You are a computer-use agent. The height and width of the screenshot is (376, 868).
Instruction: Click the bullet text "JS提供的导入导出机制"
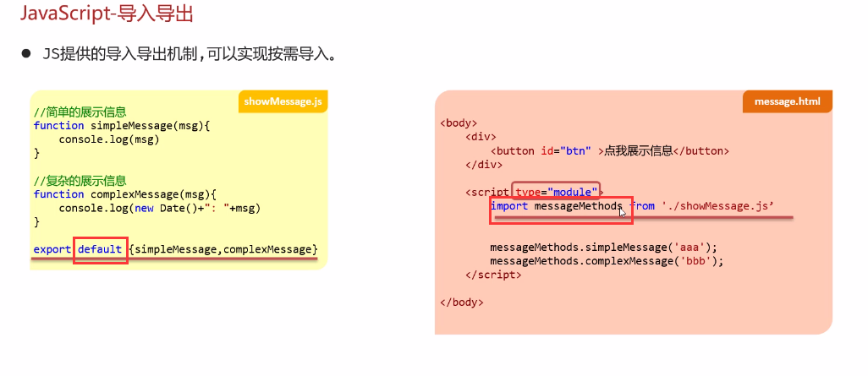pyautogui.click(x=119, y=55)
